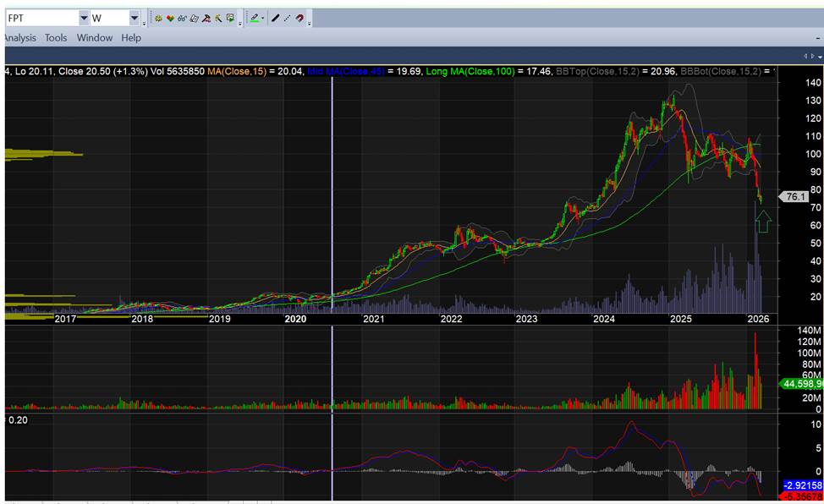824x504 pixels.
Task: Toggle the red magnet snap tool
Action: [x=299, y=18]
